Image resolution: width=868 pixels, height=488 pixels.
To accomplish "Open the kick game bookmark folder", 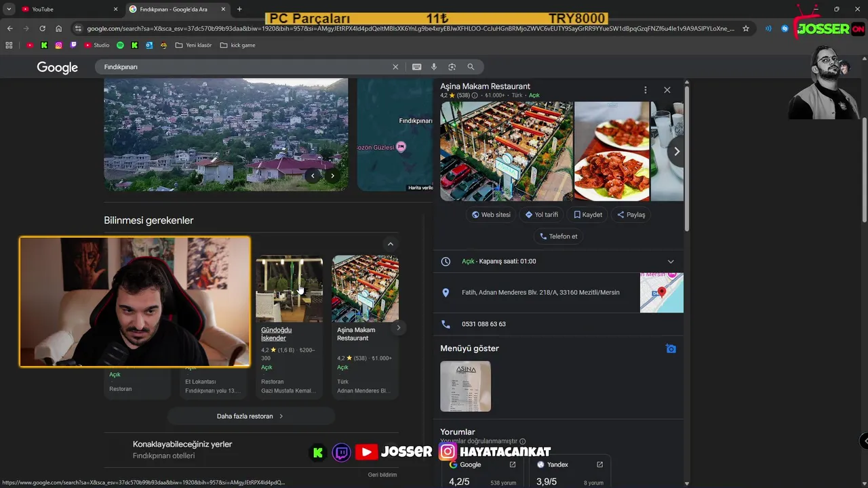I will [237, 45].
